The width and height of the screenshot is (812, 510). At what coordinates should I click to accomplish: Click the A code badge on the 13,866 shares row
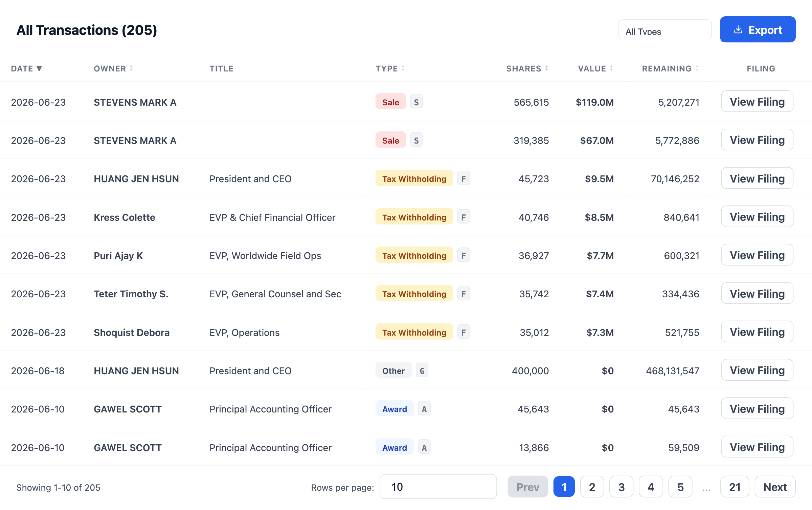point(424,447)
